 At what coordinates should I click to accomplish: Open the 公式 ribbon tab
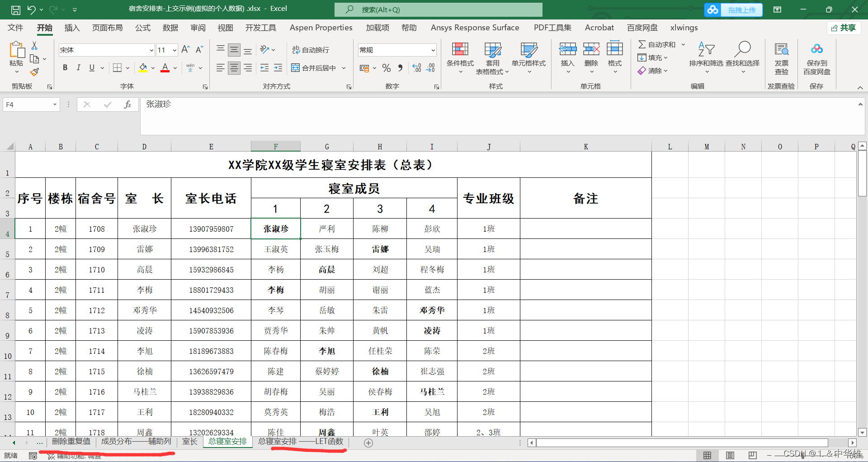tap(143, 28)
